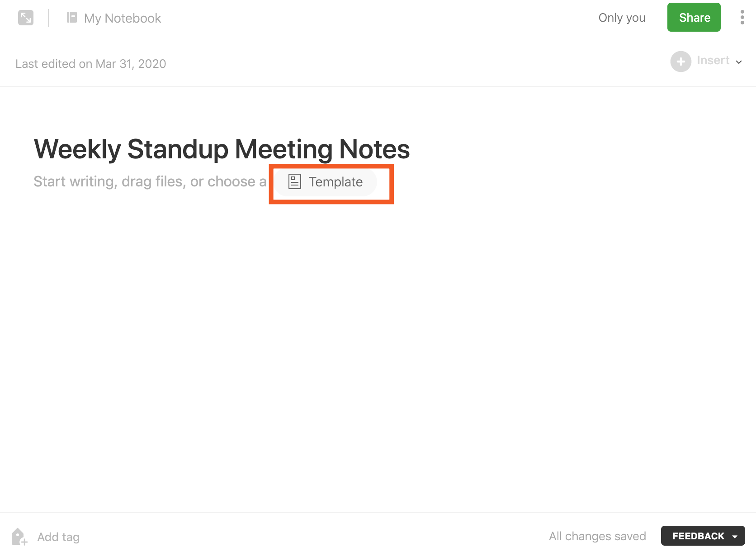The height and width of the screenshot is (552, 756).
Task: Click the round plus Insert icon
Action: coord(680,62)
